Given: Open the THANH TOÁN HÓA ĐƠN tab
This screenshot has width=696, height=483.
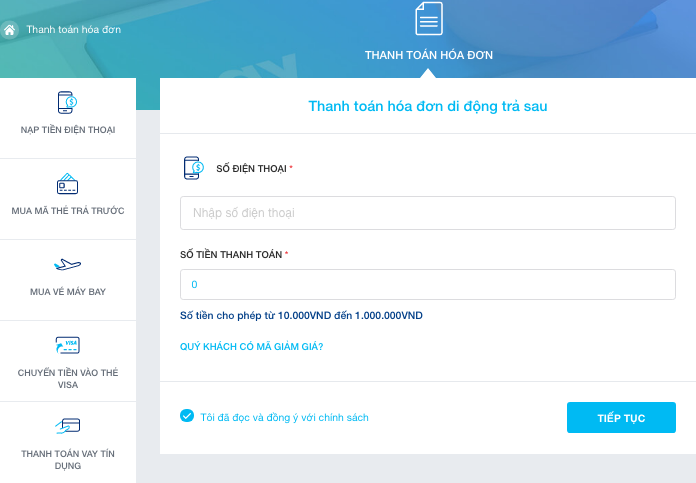Looking at the screenshot, I should pyautogui.click(x=429, y=56).
